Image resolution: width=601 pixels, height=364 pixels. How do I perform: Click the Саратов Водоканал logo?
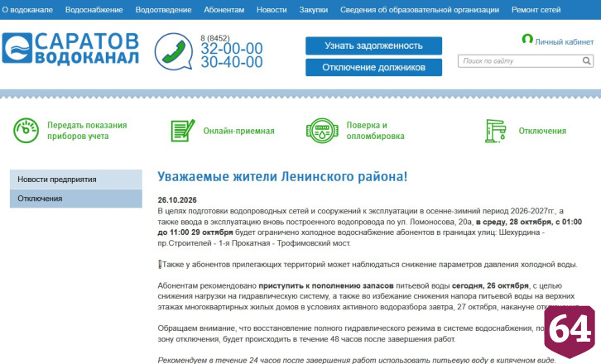70,48
